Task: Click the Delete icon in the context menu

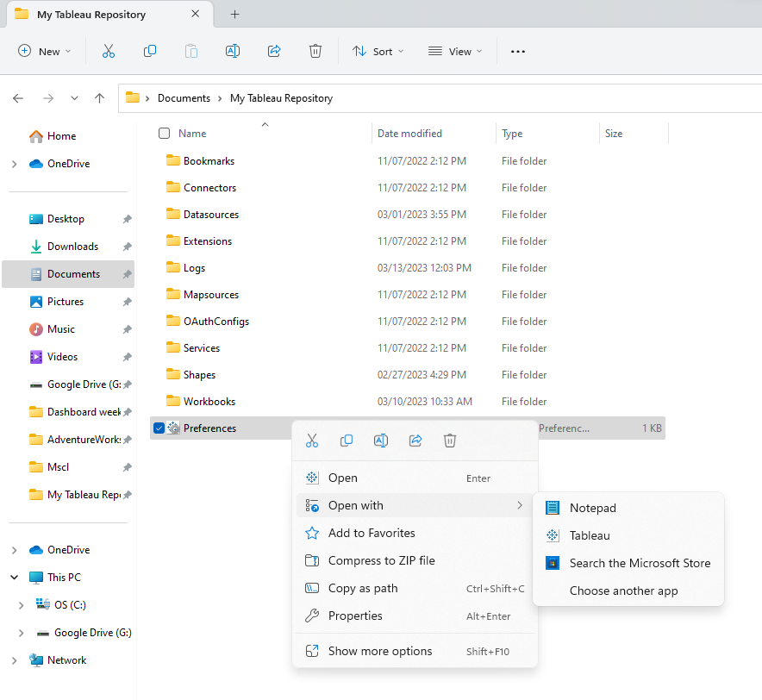Action: click(449, 441)
